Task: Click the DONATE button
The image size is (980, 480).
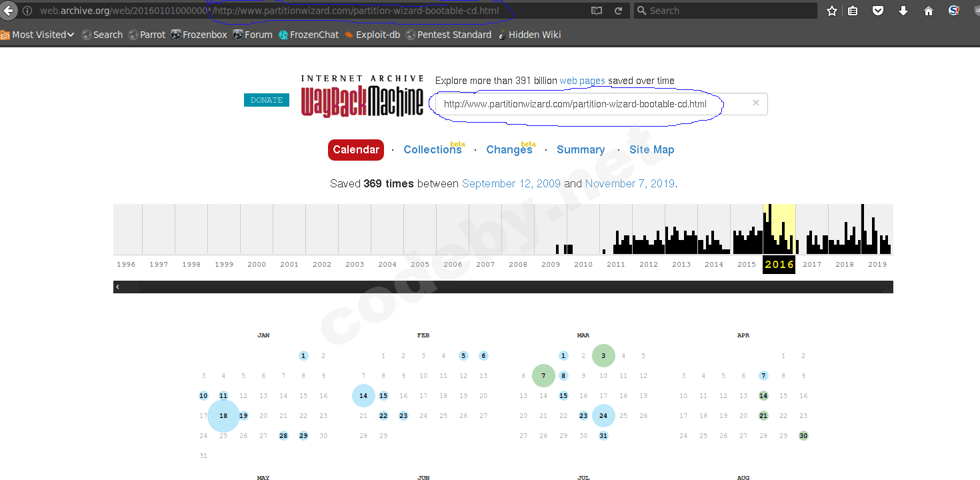Action: pyautogui.click(x=267, y=100)
